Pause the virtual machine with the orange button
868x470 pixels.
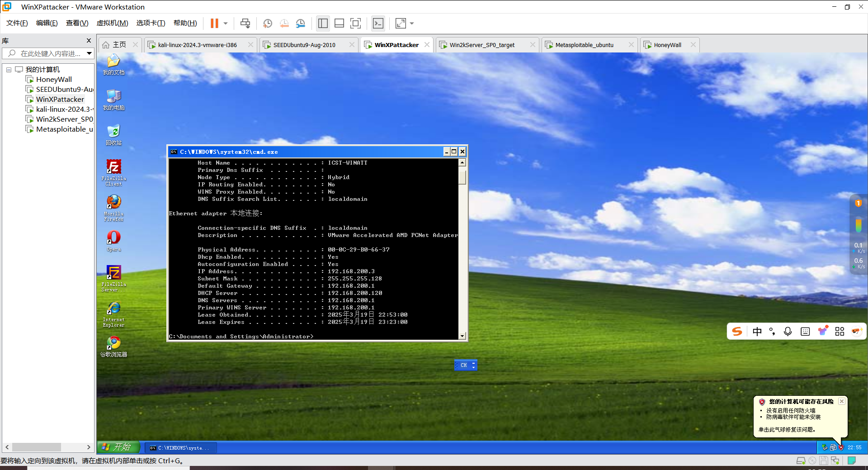click(214, 24)
